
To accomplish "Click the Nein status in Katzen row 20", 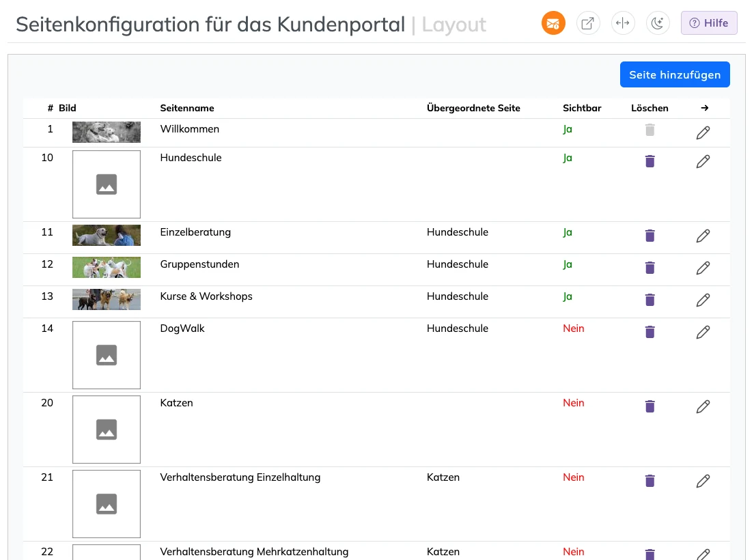I will 574,404.
